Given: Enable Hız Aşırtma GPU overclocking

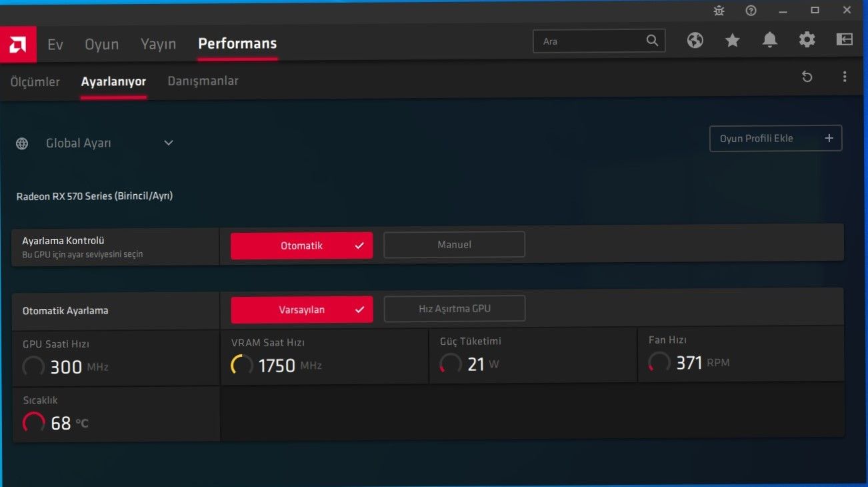Looking at the screenshot, I should click(455, 309).
